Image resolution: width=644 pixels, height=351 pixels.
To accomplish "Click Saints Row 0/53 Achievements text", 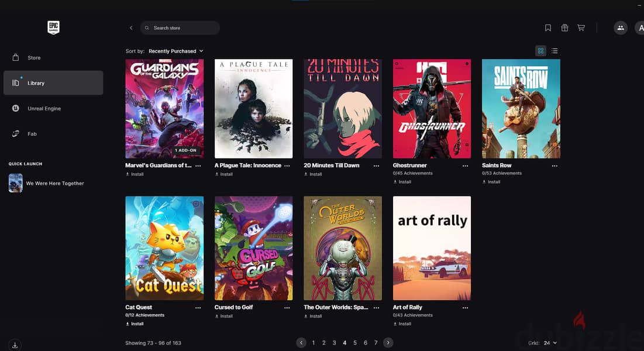I will (x=502, y=173).
